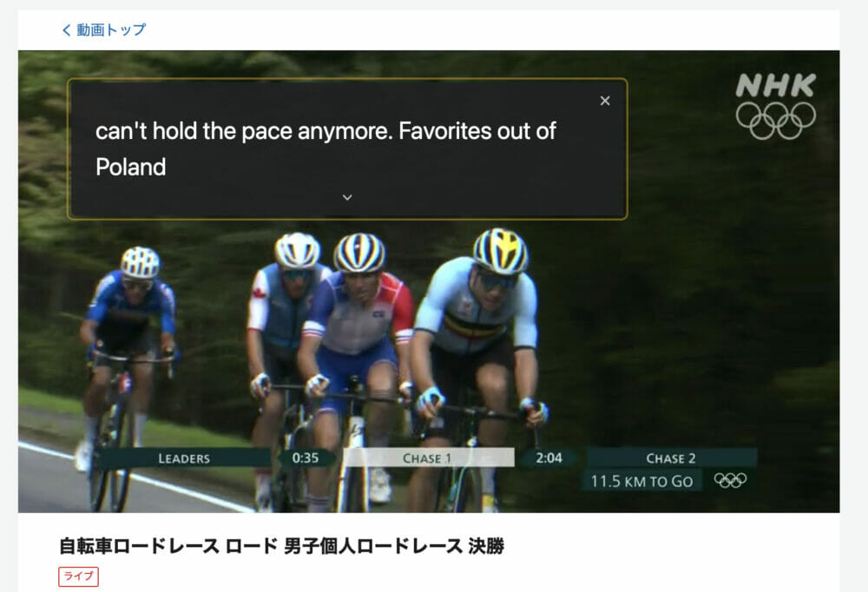The height and width of the screenshot is (592, 868).
Task: Expand the caption box with down chevron
Action: pyautogui.click(x=347, y=197)
